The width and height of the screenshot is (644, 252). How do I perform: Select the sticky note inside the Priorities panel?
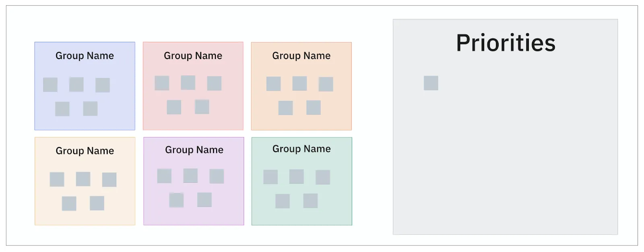coord(431,83)
